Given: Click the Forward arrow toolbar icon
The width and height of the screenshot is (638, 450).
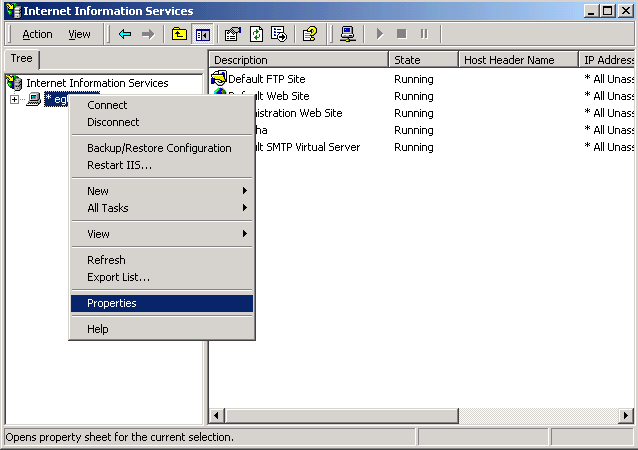Looking at the screenshot, I should click(148, 34).
